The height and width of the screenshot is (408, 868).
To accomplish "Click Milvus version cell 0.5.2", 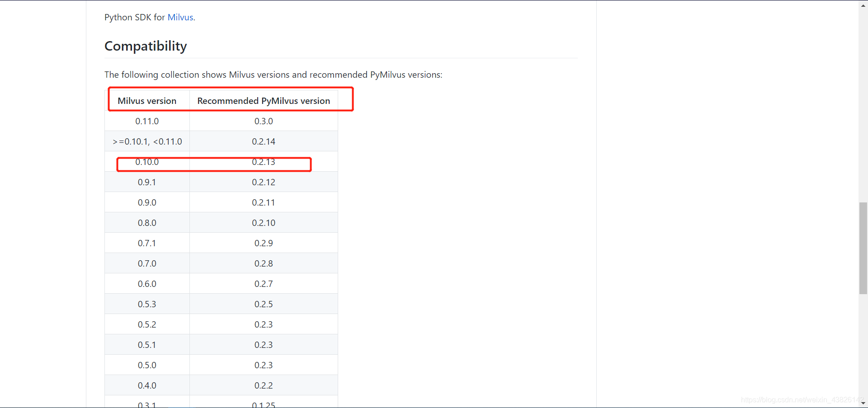I will [x=147, y=324].
